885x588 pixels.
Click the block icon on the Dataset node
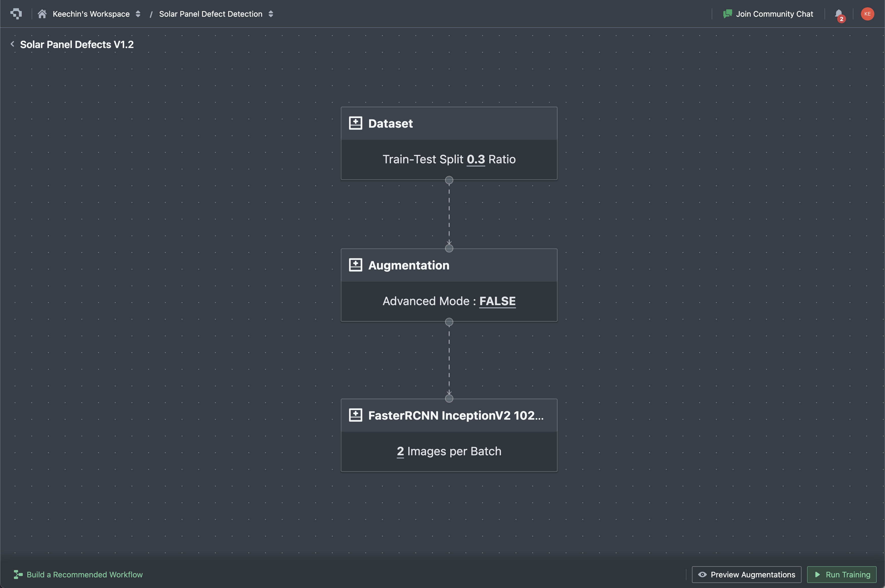click(x=355, y=123)
